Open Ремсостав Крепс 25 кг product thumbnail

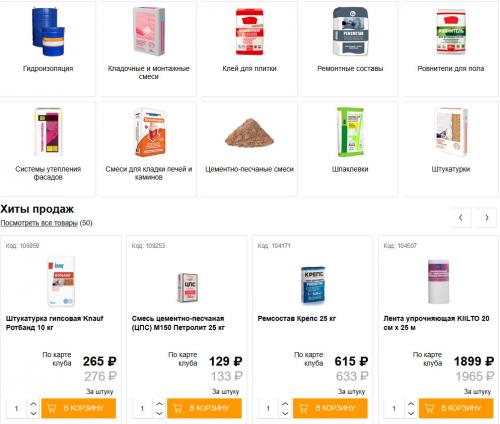pos(313,285)
